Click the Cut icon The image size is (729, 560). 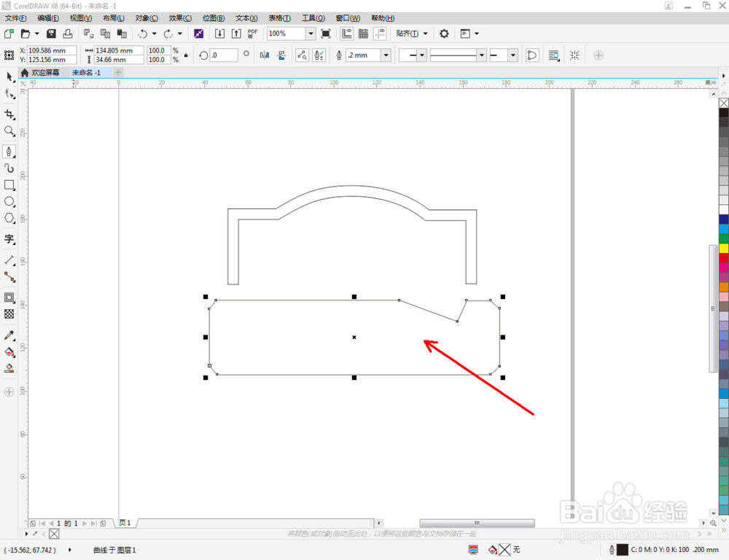point(88,34)
